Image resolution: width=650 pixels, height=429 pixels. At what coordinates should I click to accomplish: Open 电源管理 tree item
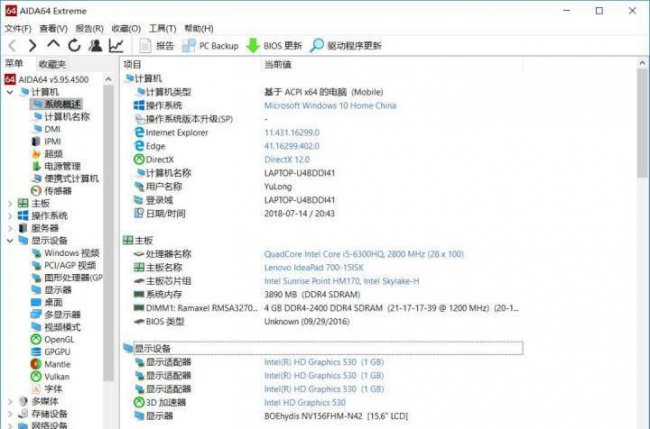(56, 166)
